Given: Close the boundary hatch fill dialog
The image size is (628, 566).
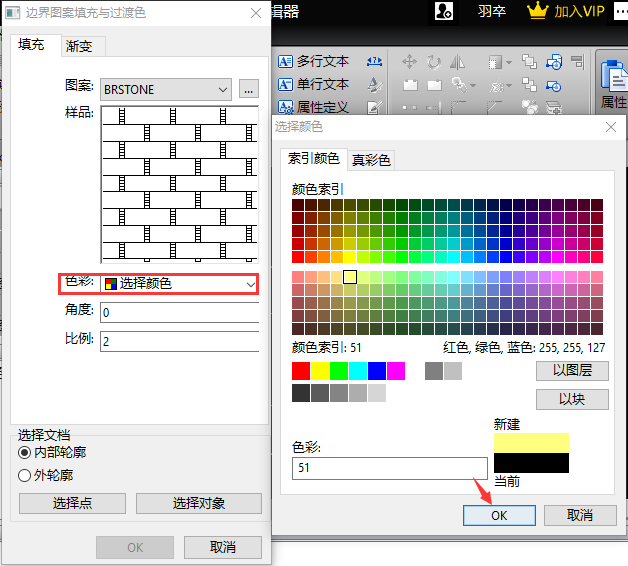Looking at the screenshot, I should (x=256, y=13).
